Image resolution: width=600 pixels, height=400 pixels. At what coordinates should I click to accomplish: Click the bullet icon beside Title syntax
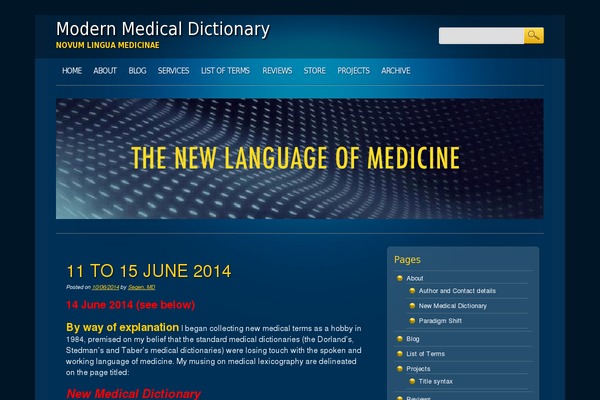coord(412,381)
